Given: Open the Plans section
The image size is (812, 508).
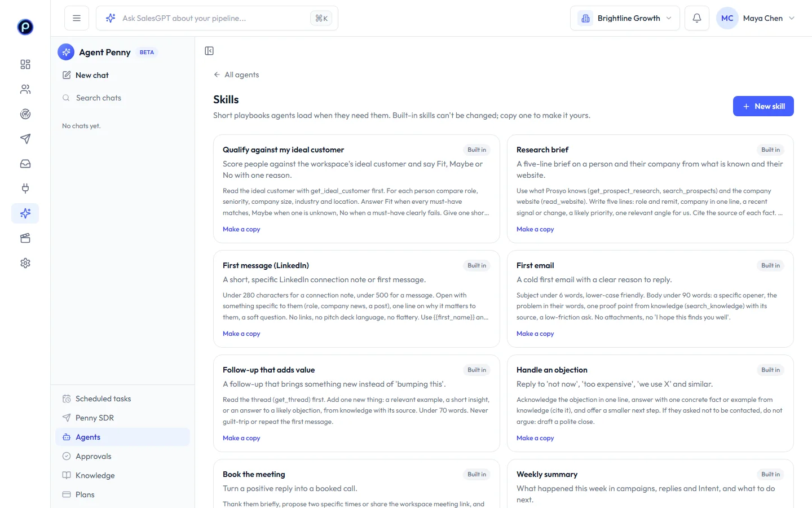Looking at the screenshot, I should pos(122,494).
